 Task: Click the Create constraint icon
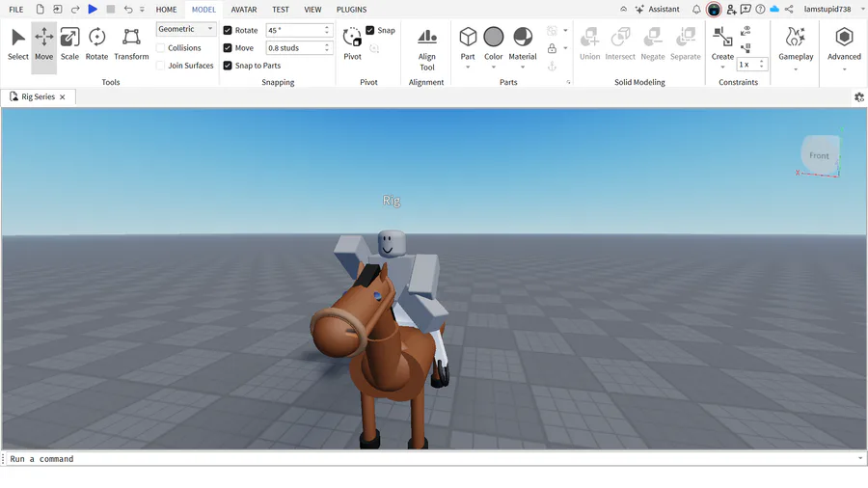click(x=722, y=38)
